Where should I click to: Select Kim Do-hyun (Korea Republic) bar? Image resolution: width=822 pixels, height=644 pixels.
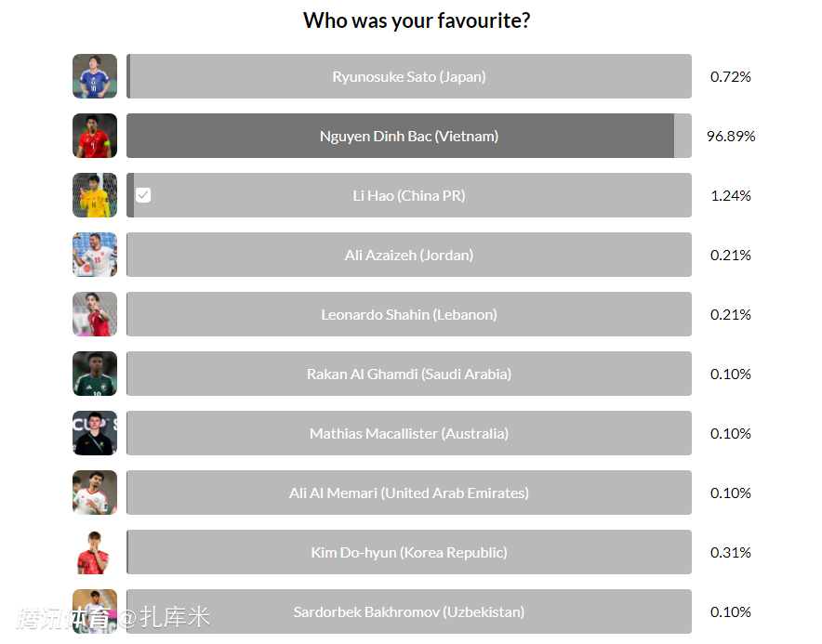(409, 552)
